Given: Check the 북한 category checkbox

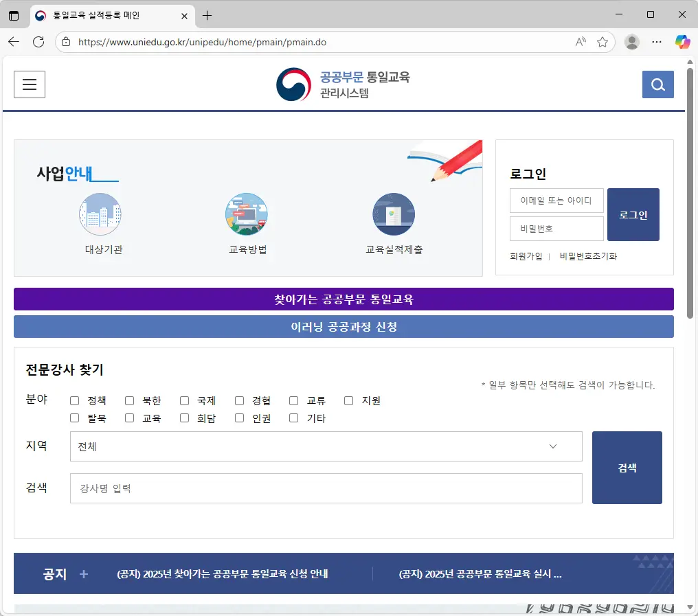Looking at the screenshot, I should point(129,400).
